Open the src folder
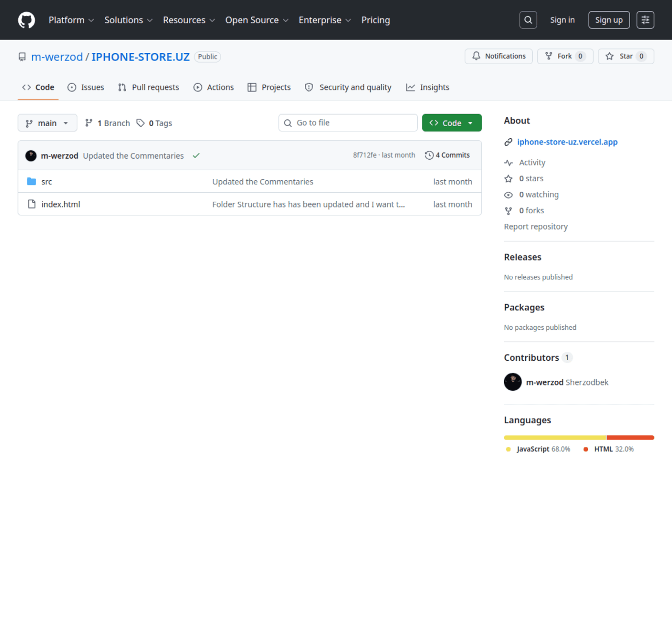The width and height of the screenshot is (672, 625). point(47,182)
